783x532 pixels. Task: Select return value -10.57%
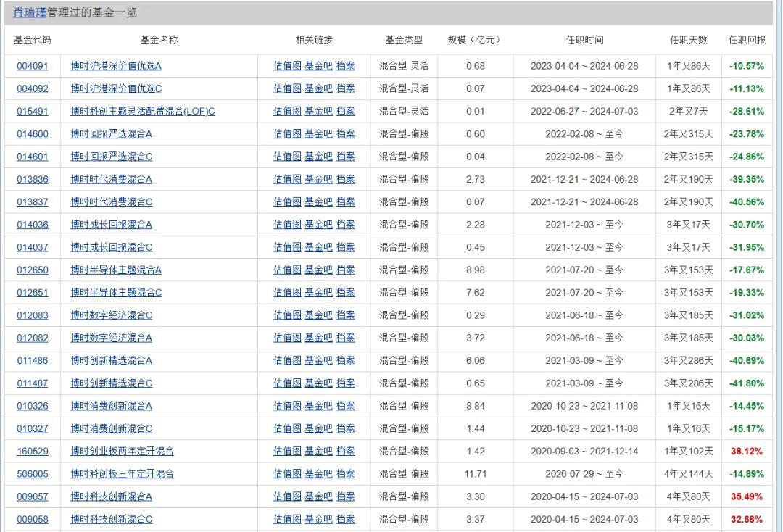(747, 66)
